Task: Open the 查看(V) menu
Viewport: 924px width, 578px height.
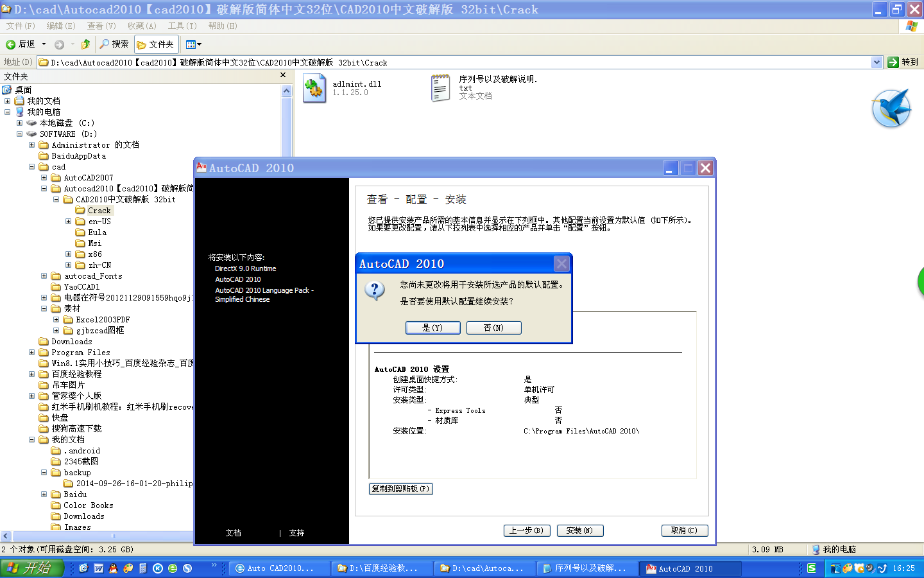Action: 101,26
